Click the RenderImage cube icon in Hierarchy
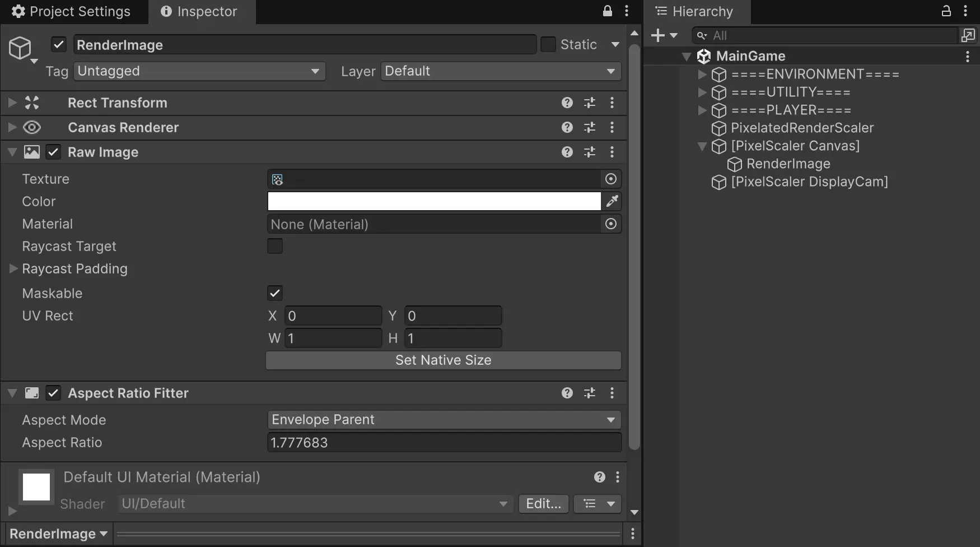The image size is (980, 547). point(735,164)
